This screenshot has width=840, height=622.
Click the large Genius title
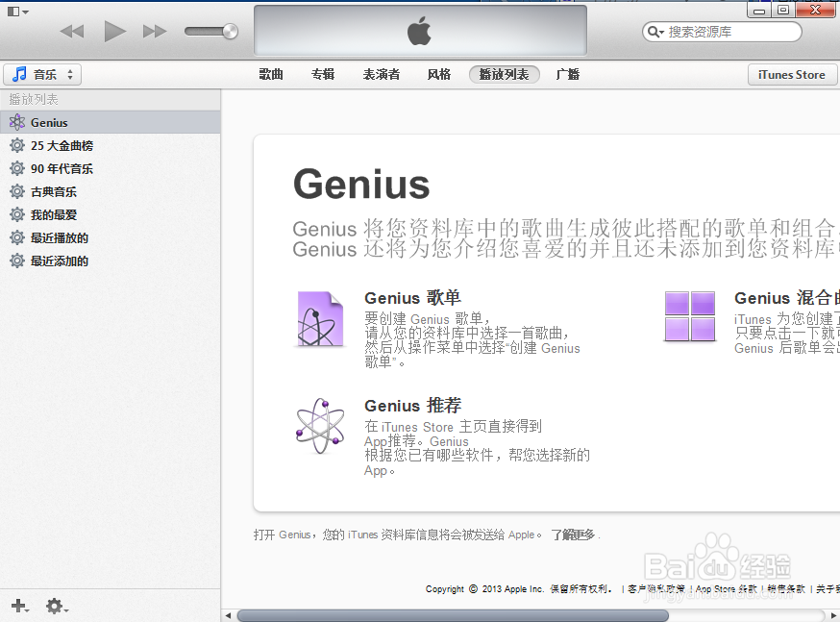click(361, 185)
